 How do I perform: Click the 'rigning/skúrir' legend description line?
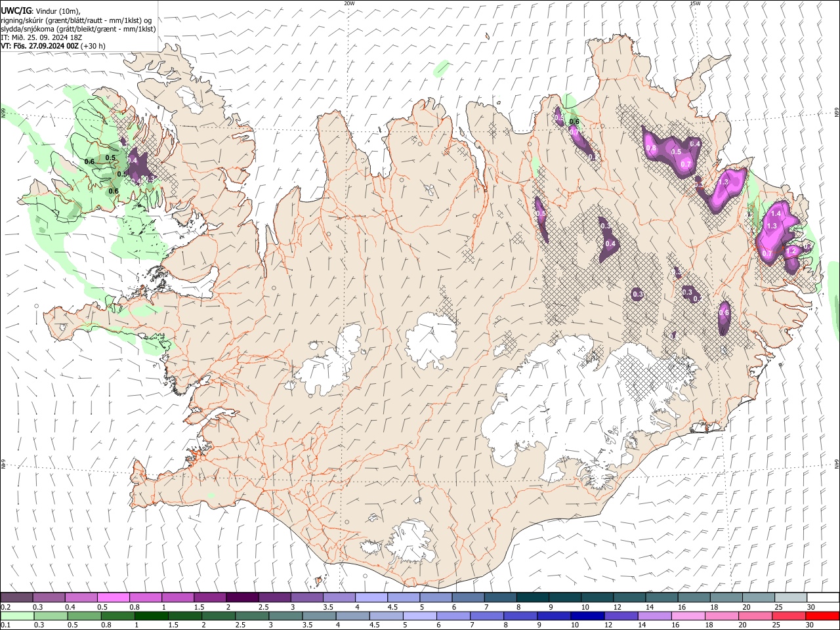tap(76, 20)
